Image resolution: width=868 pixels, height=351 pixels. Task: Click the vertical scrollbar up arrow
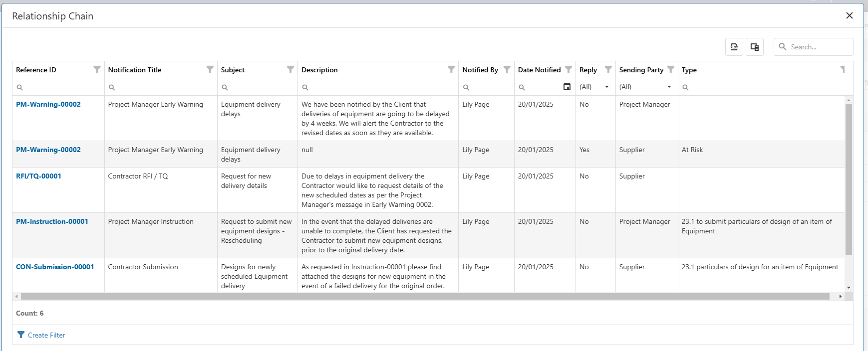(849, 100)
